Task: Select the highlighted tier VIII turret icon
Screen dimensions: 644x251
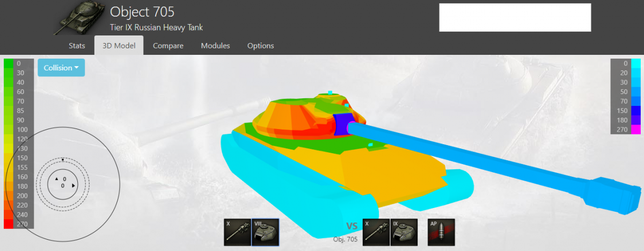Action: click(x=265, y=232)
